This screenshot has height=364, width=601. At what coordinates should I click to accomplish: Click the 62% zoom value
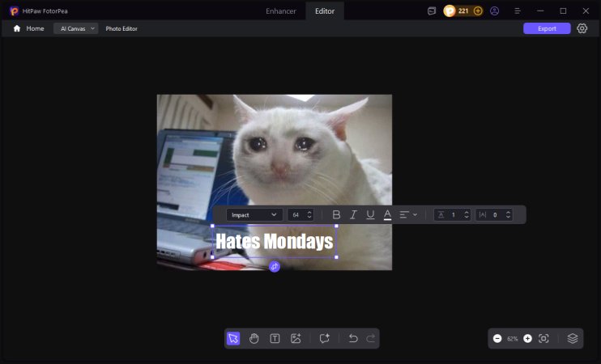click(512, 339)
